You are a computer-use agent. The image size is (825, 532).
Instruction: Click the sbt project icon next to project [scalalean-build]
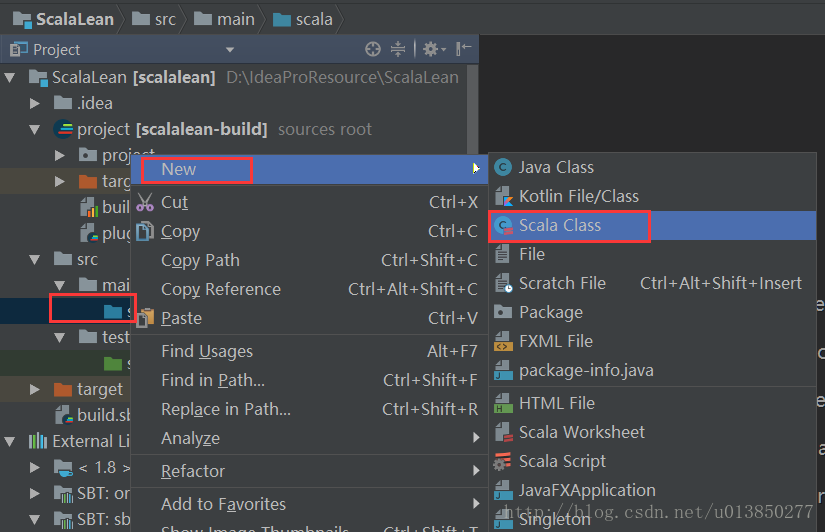[x=63, y=129]
